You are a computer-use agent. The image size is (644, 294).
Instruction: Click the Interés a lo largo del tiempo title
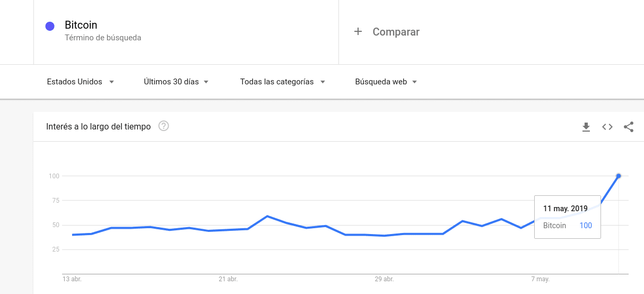pos(99,126)
